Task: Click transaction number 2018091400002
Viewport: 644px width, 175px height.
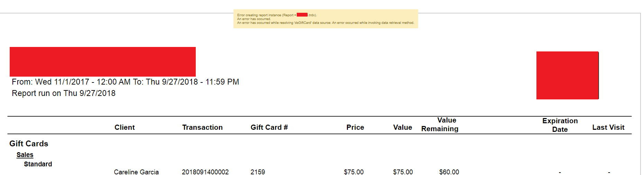Action: [205, 172]
